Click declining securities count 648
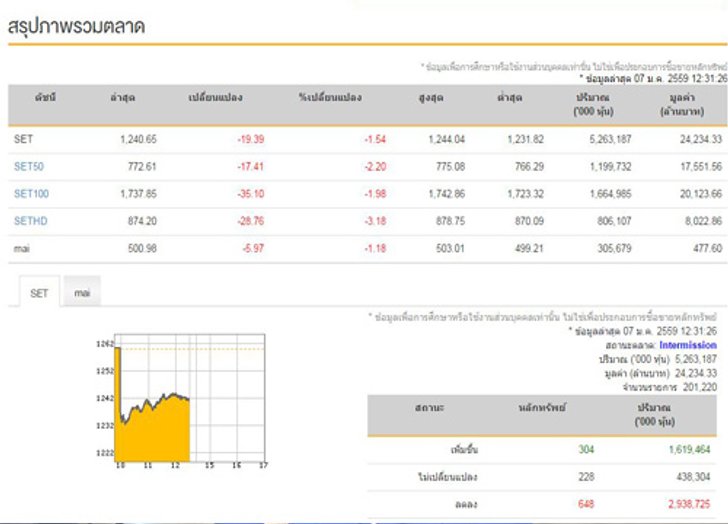The width and height of the screenshot is (728, 524). [x=586, y=504]
